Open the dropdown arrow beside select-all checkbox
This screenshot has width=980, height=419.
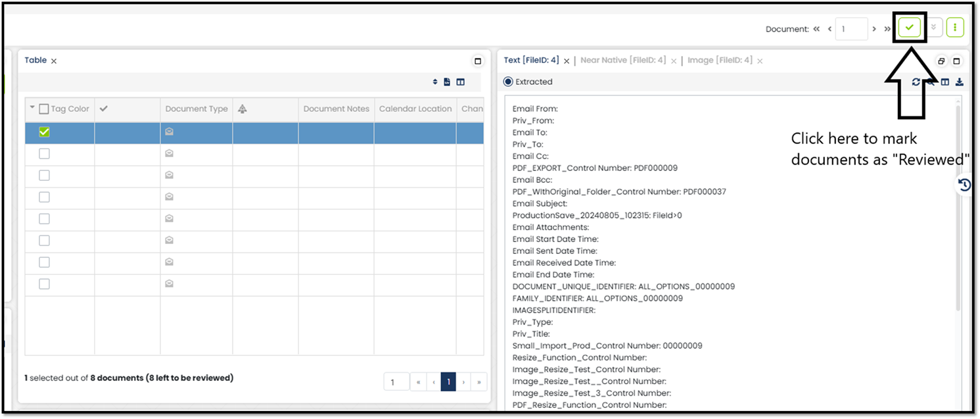tap(32, 107)
